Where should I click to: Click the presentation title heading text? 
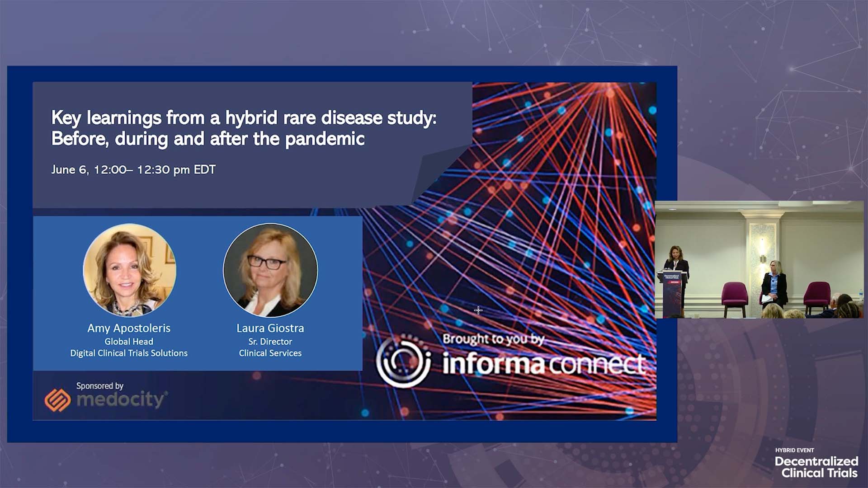coord(243,128)
